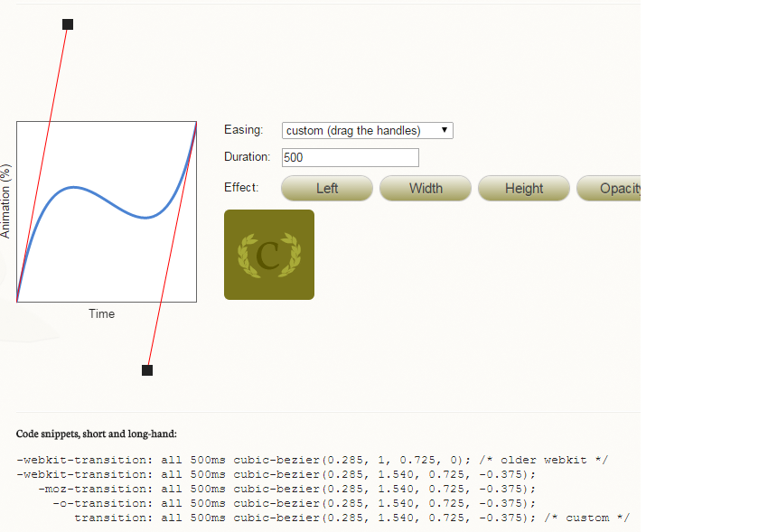Click the 'Duration:' label
Image resolution: width=777 pixels, height=532 pixels.
tap(247, 157)
